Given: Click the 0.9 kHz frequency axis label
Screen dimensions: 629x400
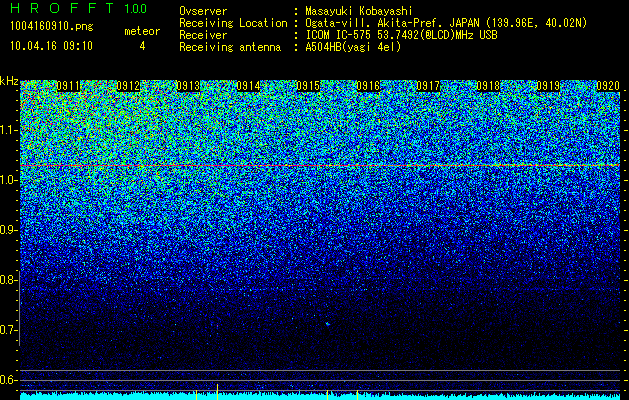Looking at the screenshot, I should tap(7, 230).
